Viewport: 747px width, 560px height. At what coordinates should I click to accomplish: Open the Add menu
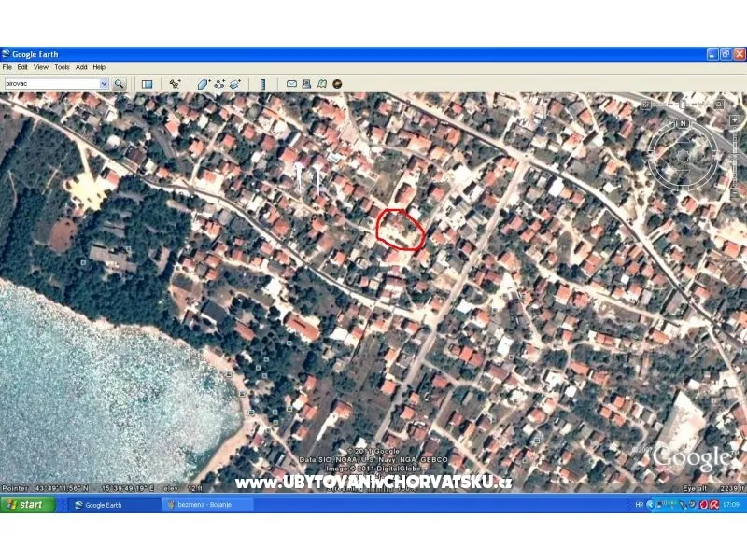[81, 67]
